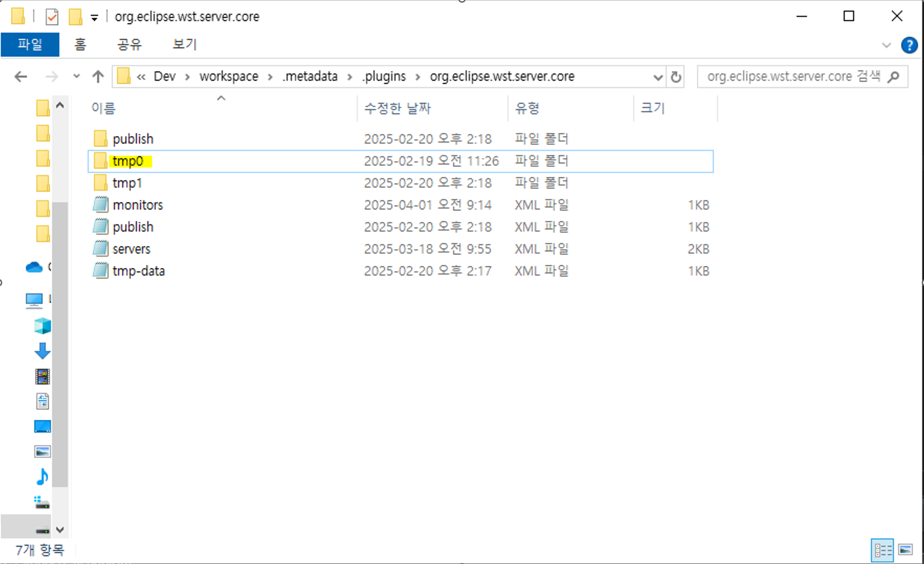Image resolution: width=924 pixels, height=564 pixels.
Task: Click the Music note icon in sidebar
Action: (x=42, y=477)
